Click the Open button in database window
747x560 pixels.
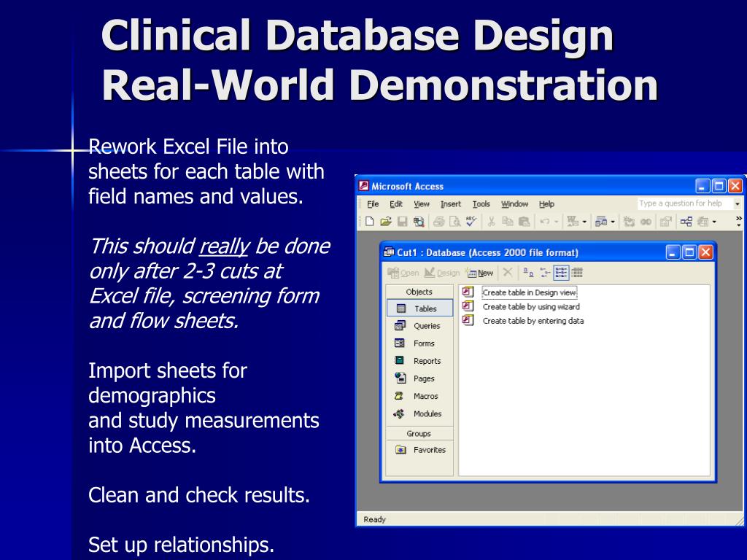403,273
